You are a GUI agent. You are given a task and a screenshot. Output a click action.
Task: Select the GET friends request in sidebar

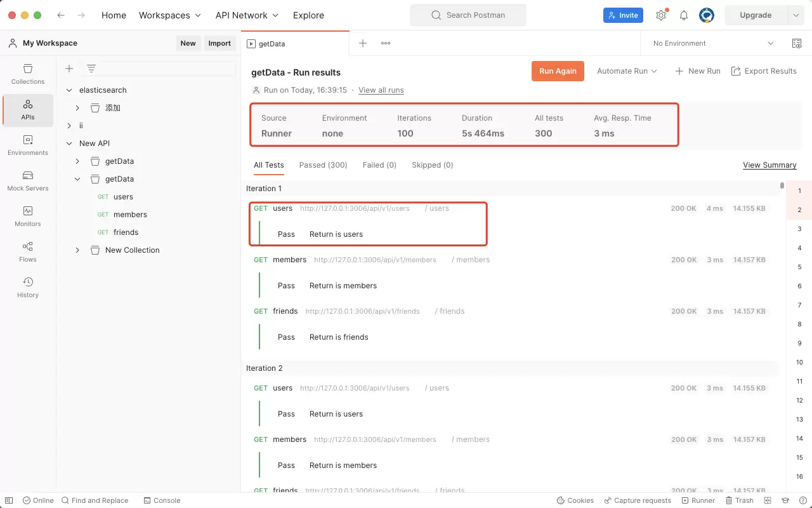click(x=126, y=232)
